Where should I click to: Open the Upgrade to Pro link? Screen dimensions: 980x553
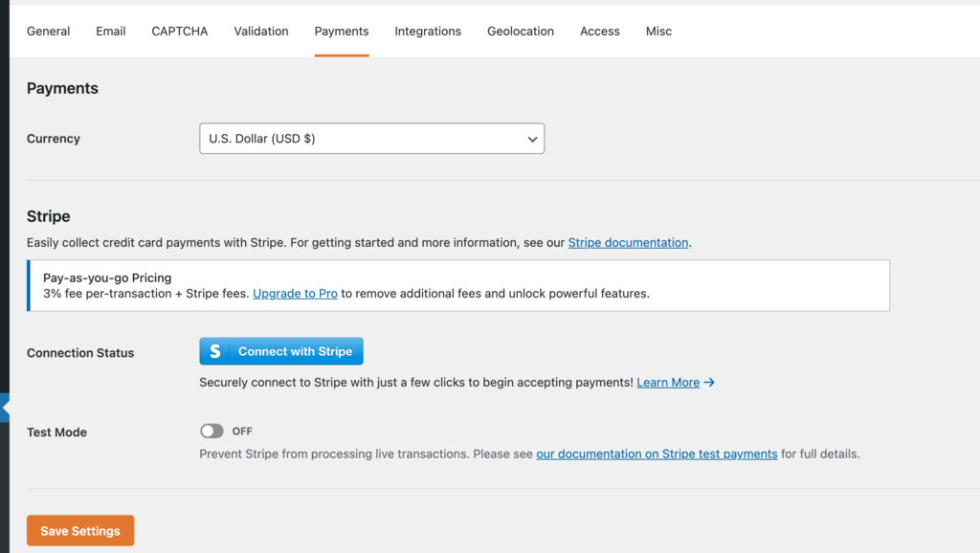tap(295, 293)
